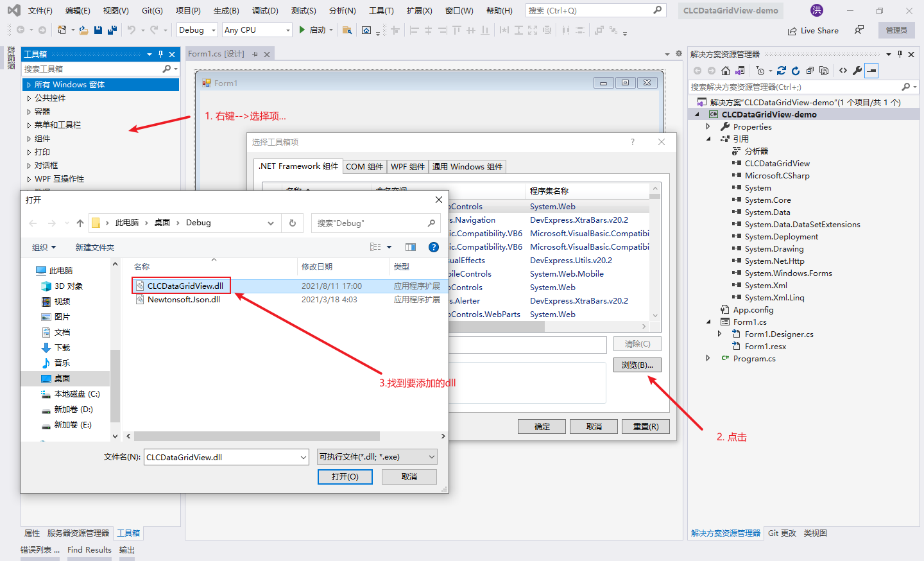Click Cancel in the Open file dialog

click(x=409, y=477)
